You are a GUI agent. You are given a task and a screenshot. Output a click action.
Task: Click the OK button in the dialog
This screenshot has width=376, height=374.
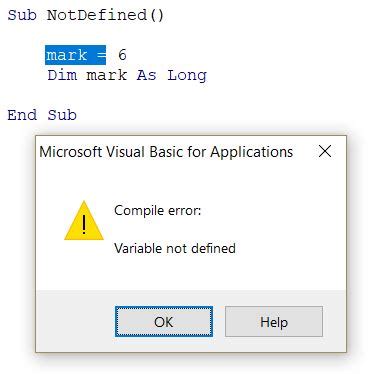(164, 322)
